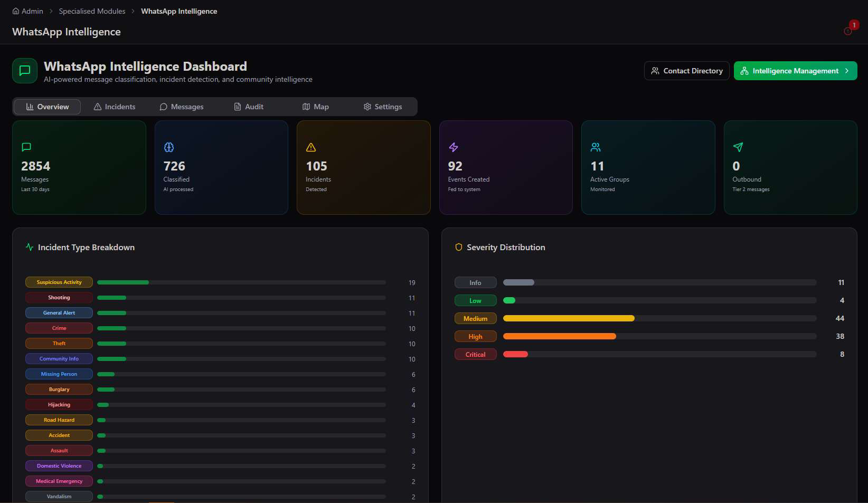Click the General Alert tag

(59, 313)
